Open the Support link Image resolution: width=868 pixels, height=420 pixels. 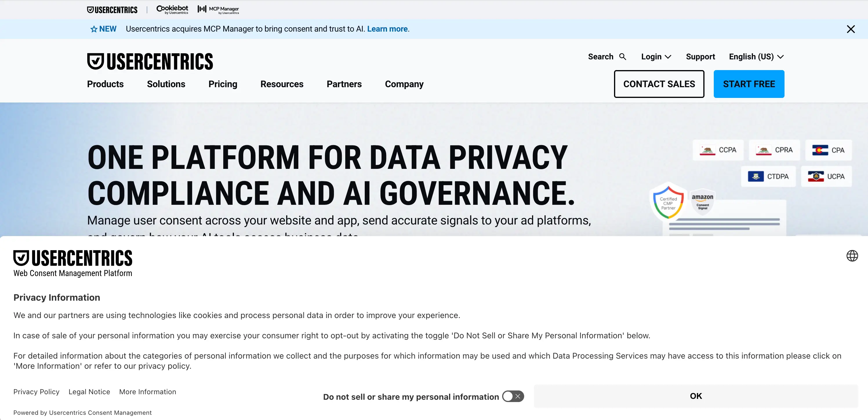click(x=700, y=56)
